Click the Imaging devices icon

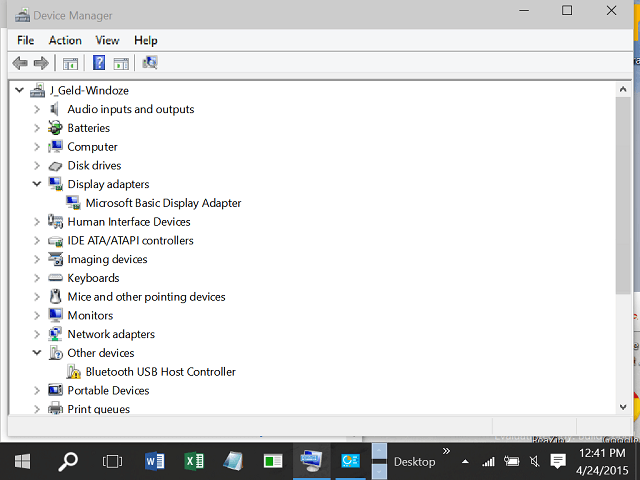[x=56, y=259]
